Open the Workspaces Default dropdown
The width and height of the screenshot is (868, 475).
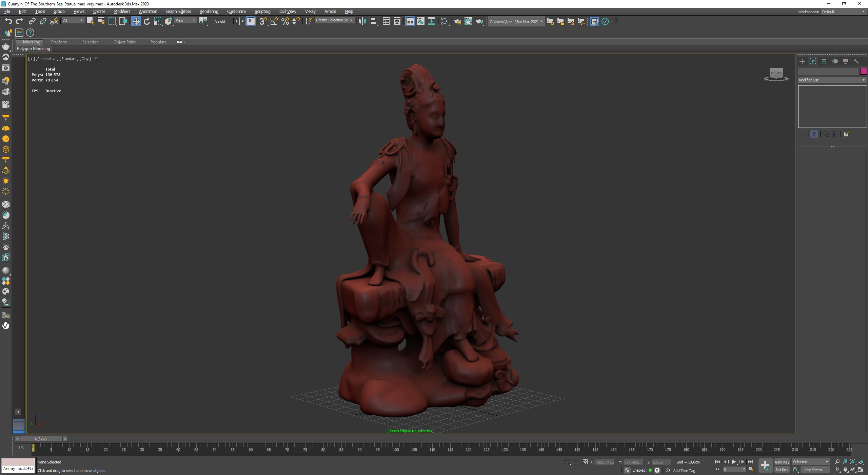[843, 12]
